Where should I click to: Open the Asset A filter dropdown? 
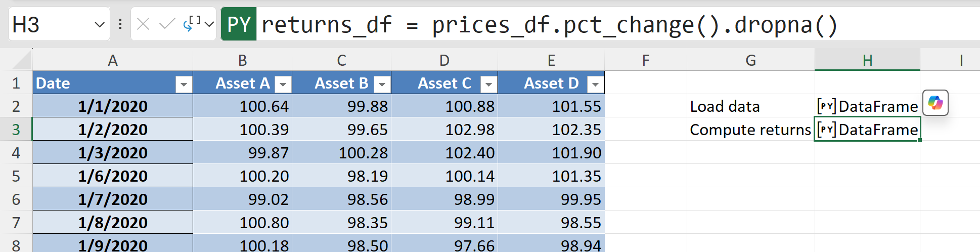coord(283,84)
